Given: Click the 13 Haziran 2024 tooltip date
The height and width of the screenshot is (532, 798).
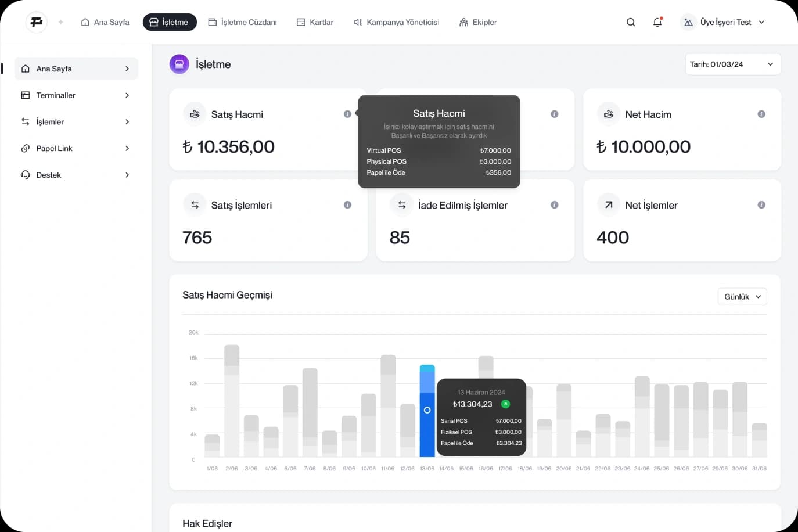Looking at the screenshot, I should (481, 393).
